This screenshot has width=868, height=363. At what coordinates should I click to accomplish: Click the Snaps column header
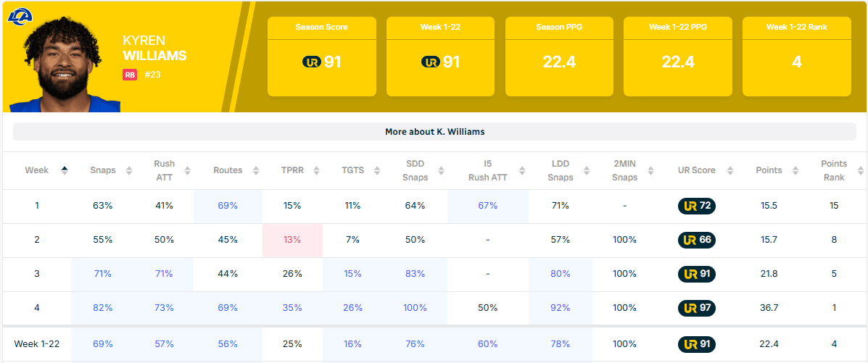coord(103,170)
